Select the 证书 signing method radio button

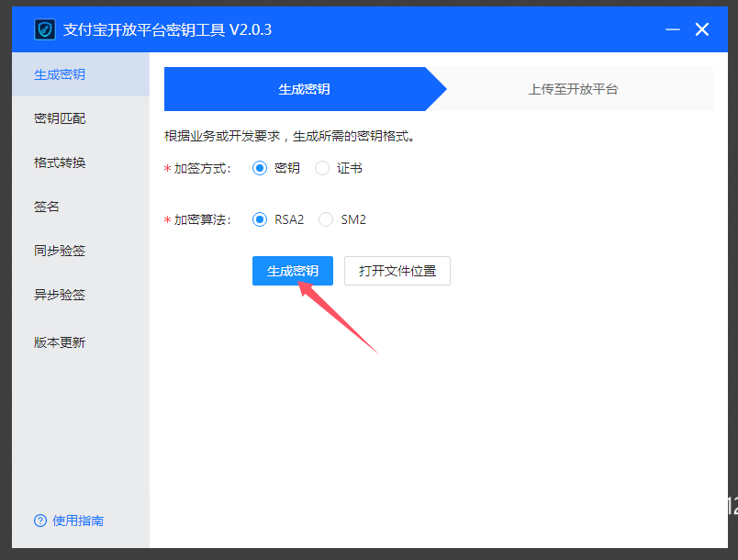(322, 168)
